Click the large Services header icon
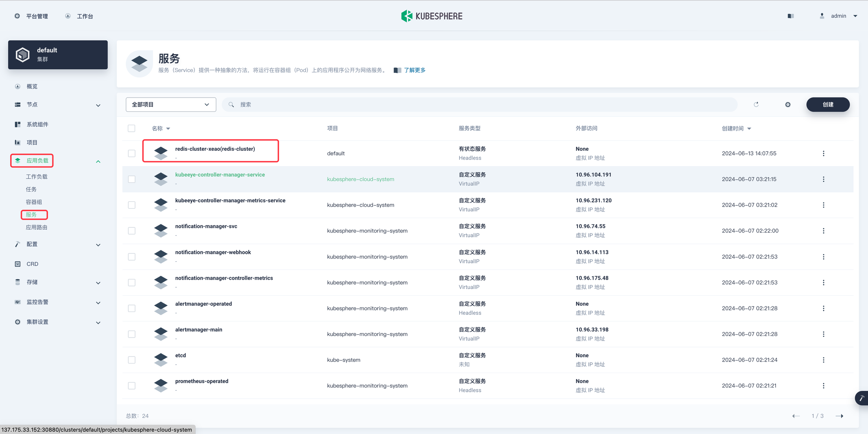This screenshot has width=868, height=434. (139, 64)
